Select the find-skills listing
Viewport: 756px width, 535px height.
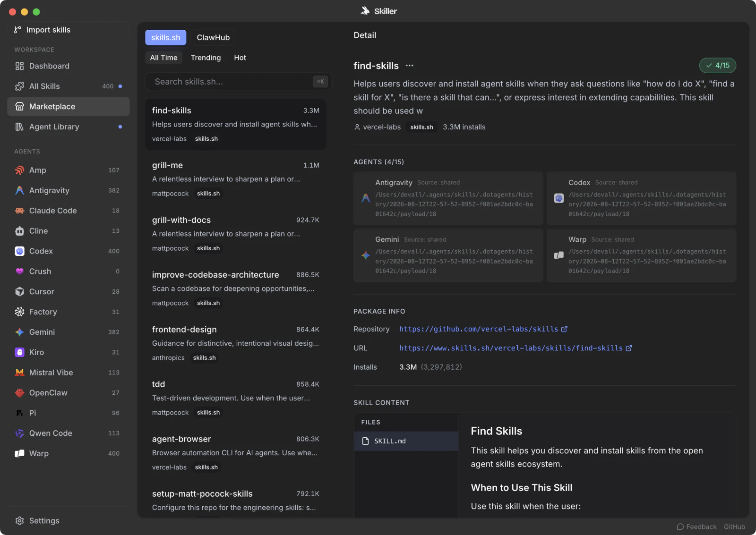click(236, 124)
